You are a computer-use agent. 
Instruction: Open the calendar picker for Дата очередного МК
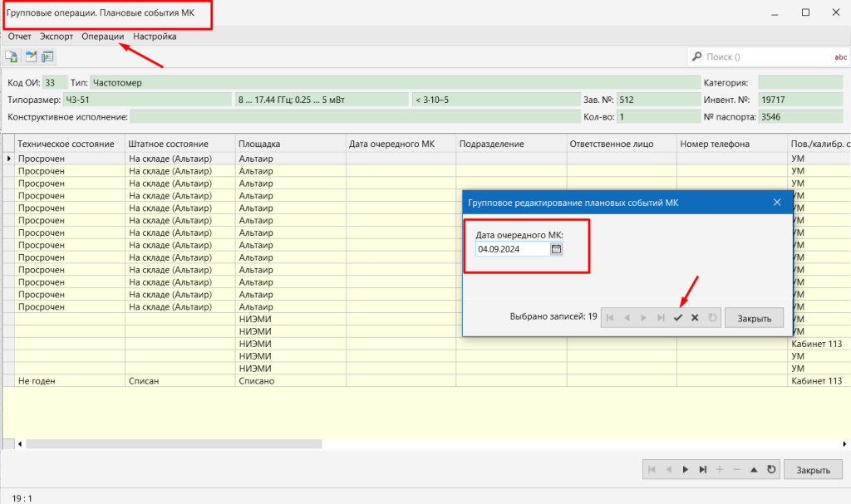556,249
